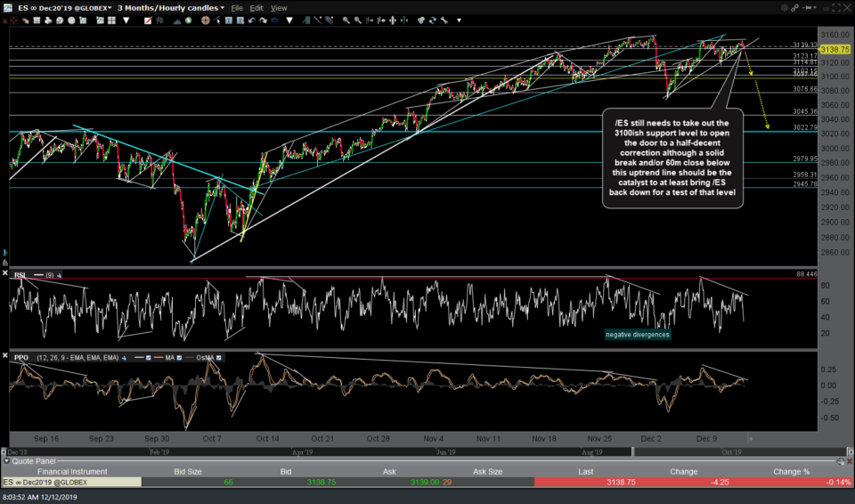Screen dimensions: 855x504
Task: Click the Bid price 3138.75 cell
Action: [x=322, y=482]
